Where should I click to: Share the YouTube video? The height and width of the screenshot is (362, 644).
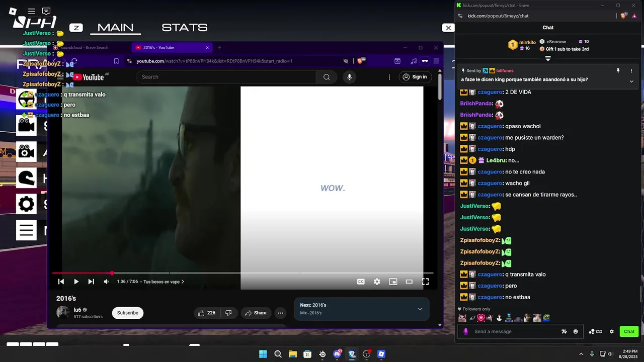256,313
